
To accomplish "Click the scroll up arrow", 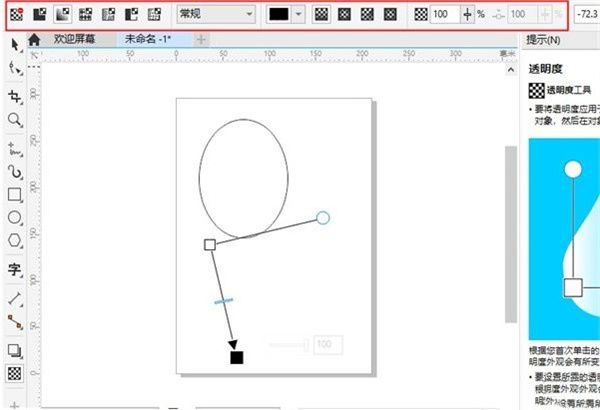I will click(511, 70).
